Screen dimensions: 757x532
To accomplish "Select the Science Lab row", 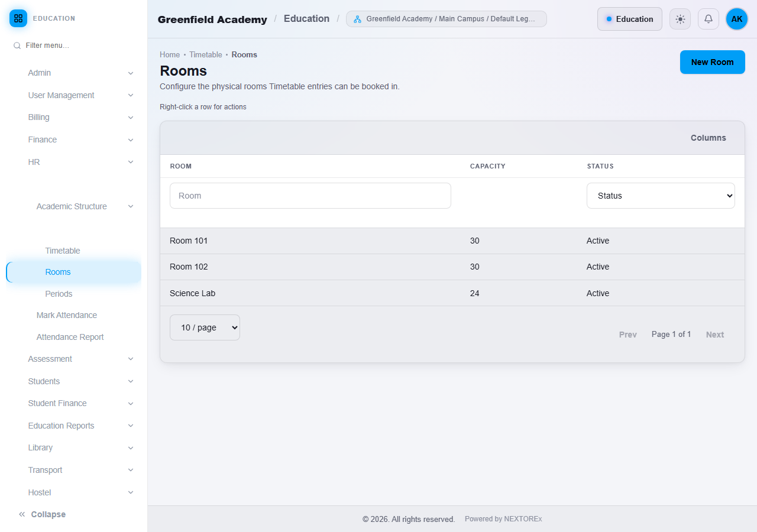I will click(x=452, y=293).
